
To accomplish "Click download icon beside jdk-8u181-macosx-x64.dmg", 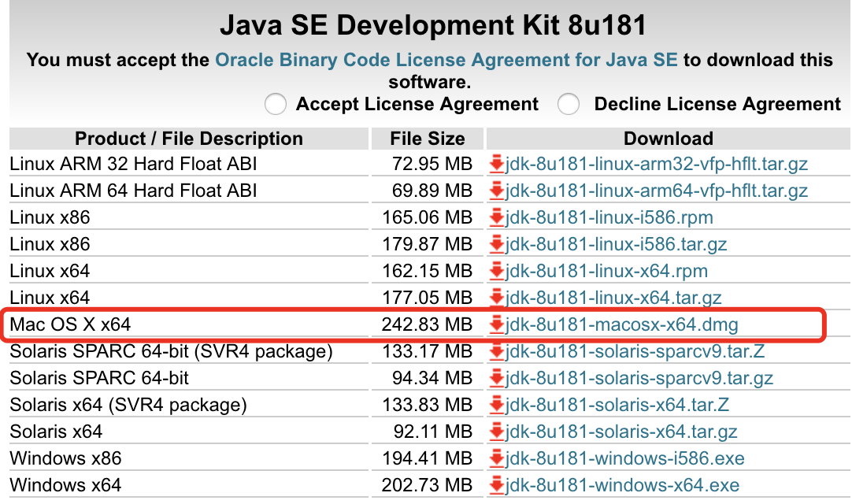I will pos(497,324).
